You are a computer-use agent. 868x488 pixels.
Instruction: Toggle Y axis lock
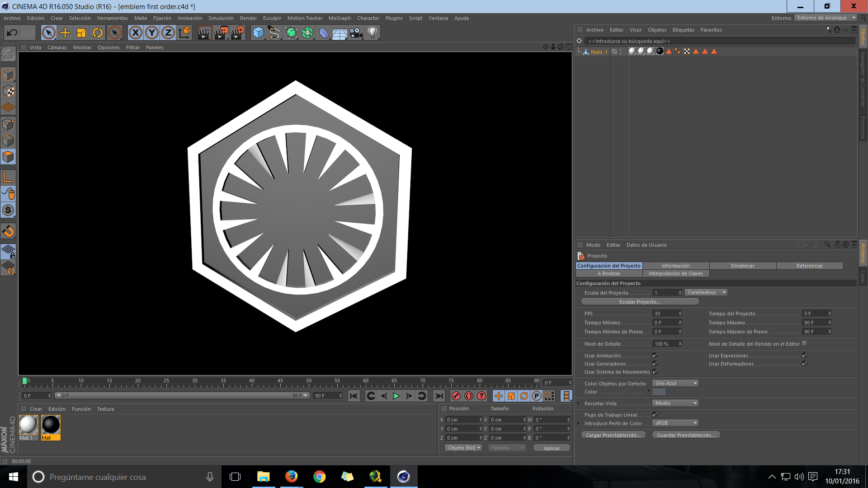152,33
